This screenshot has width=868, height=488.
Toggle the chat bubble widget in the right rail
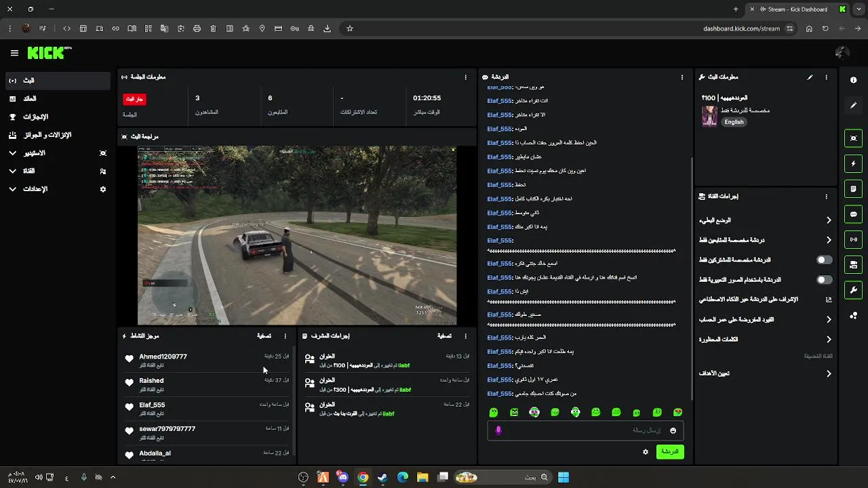853,214
